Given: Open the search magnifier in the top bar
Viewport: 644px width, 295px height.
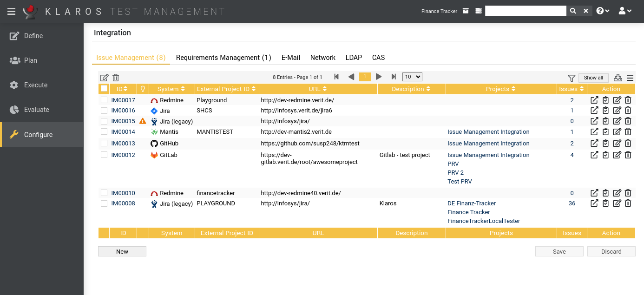Looking at the screenshot, I should 572,10.
